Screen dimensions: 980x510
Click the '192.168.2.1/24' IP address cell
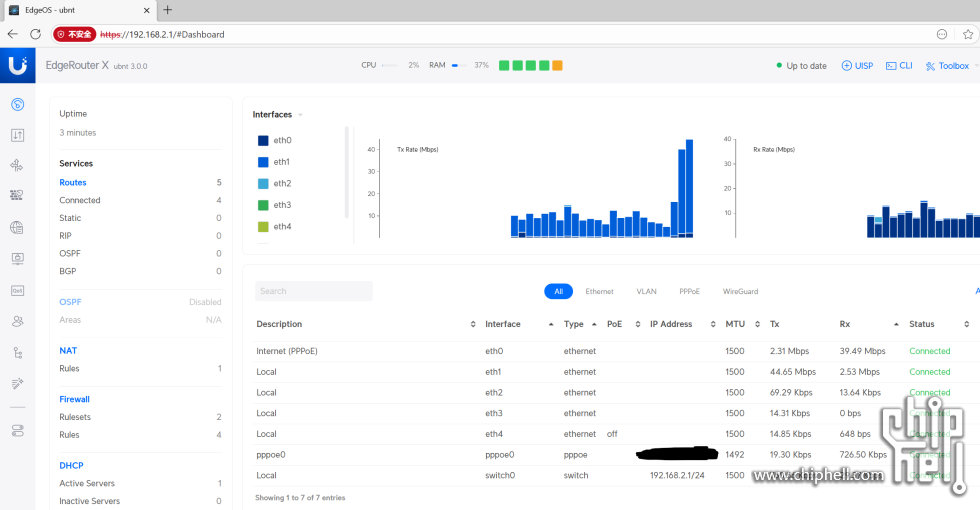(677, 476)
